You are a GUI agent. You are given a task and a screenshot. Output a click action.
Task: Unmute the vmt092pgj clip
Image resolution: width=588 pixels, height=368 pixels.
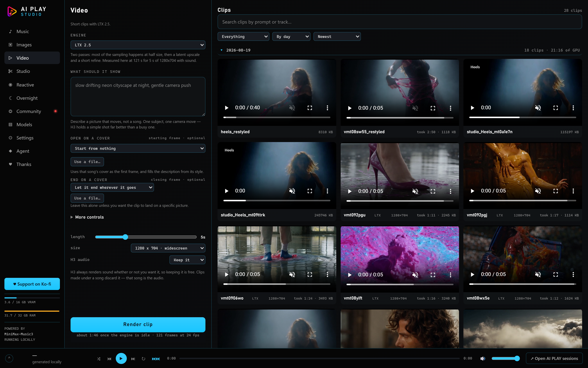538,191
